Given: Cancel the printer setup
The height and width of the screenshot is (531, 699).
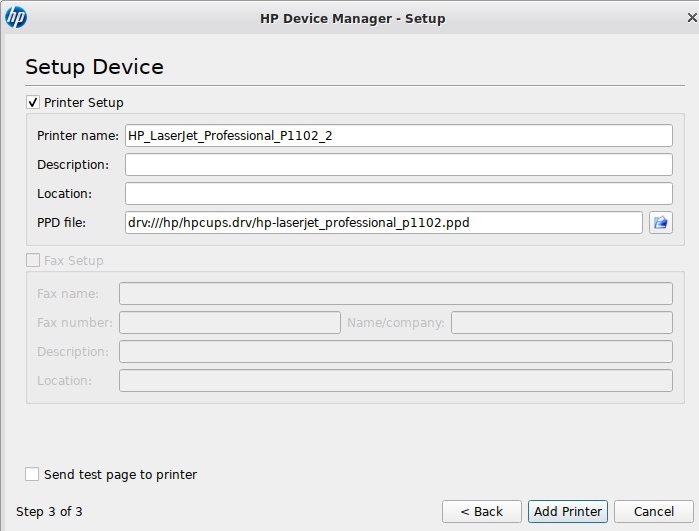Looking at the screenshot, I should pos(654,511).
